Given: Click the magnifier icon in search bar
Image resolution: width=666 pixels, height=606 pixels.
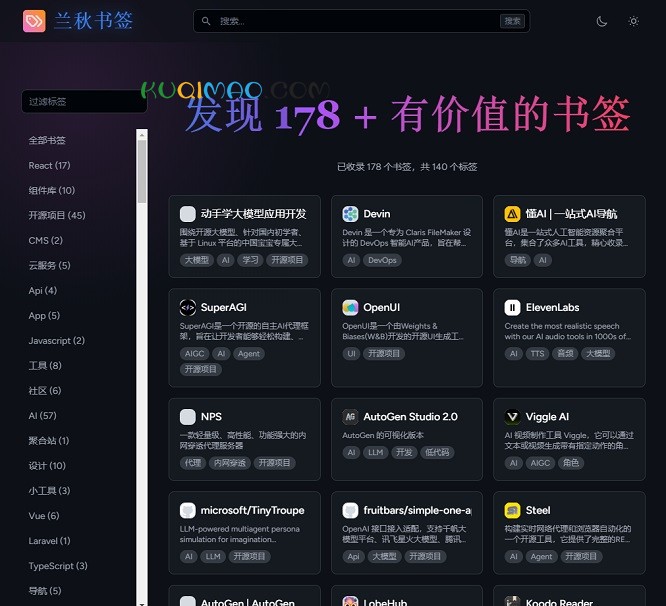Looking at the screenshot, I should click(x=206, y=21).
